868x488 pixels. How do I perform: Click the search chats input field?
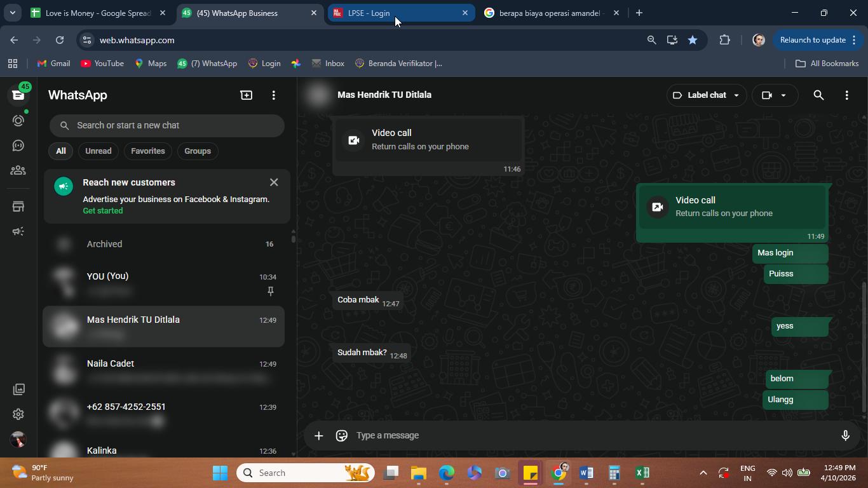(167, 125)
